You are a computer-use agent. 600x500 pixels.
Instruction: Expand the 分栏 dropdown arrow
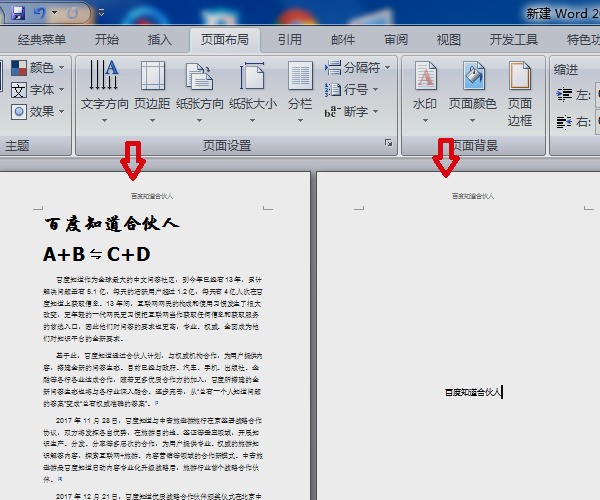click(x=300, y=121)
